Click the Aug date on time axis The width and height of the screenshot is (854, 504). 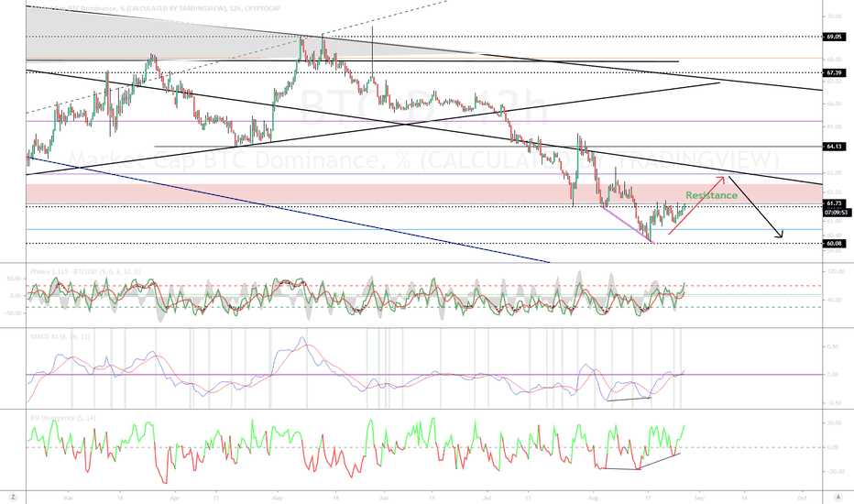click(x=594, y=498)
